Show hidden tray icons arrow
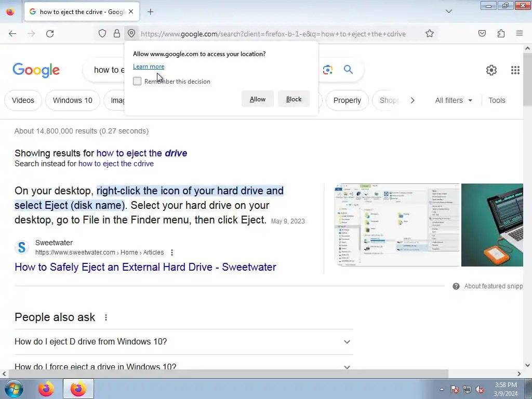The height and width of the screenshot is (399, 532). click(442, 389)
